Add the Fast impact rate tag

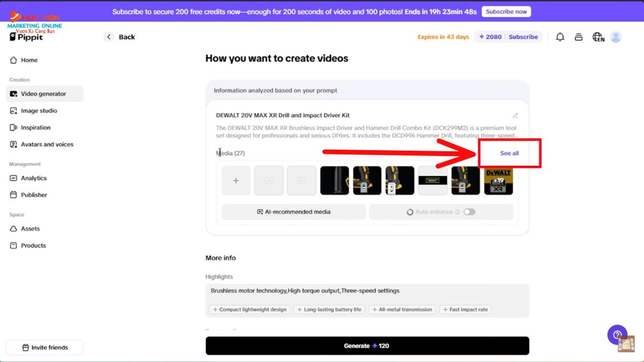[x=465, y=309]
